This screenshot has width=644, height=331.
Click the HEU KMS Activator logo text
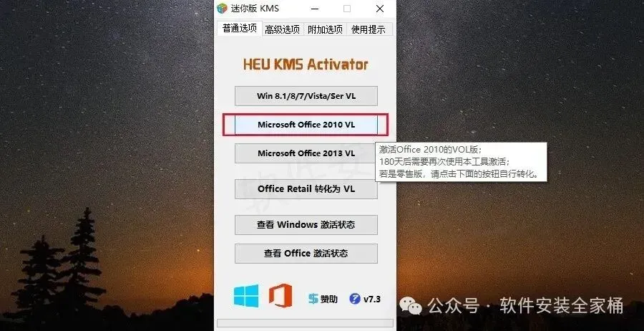[x=306, y=64]
